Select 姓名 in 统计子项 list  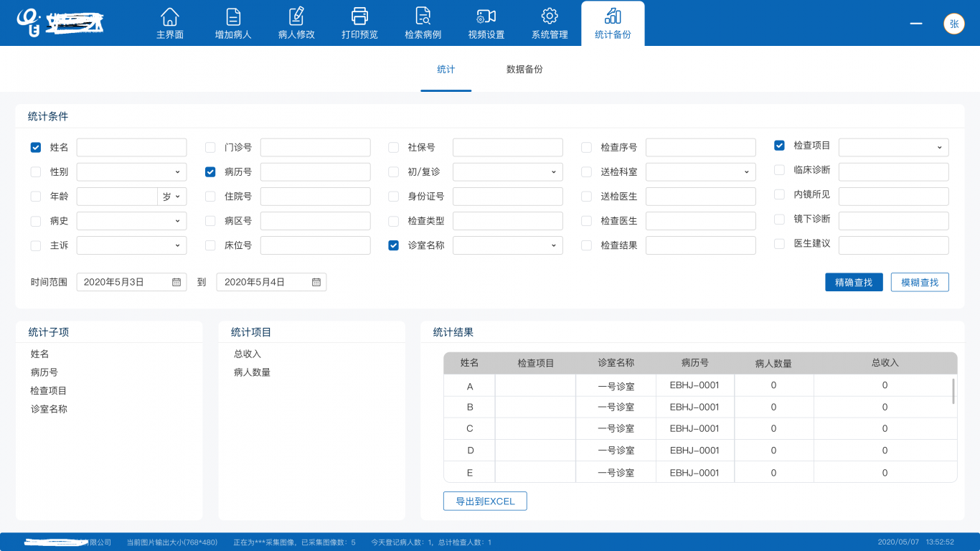click(39, 354)
